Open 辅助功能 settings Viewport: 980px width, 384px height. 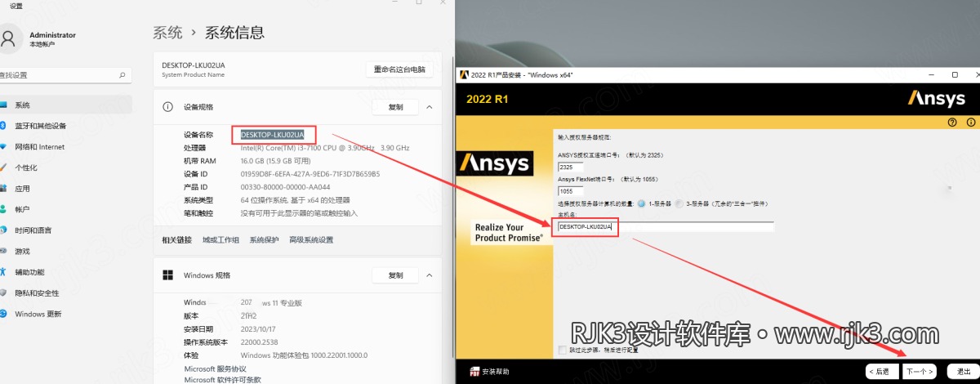[x=65, y=272]
